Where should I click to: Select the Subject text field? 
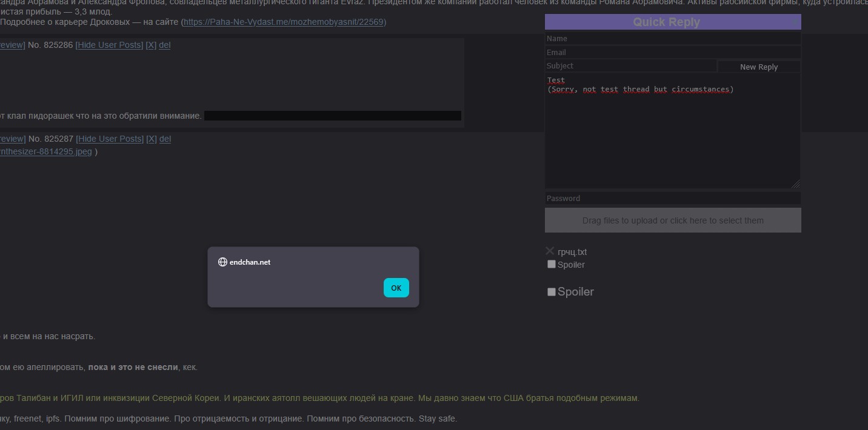pyautogui.click(x=630, y=66)
